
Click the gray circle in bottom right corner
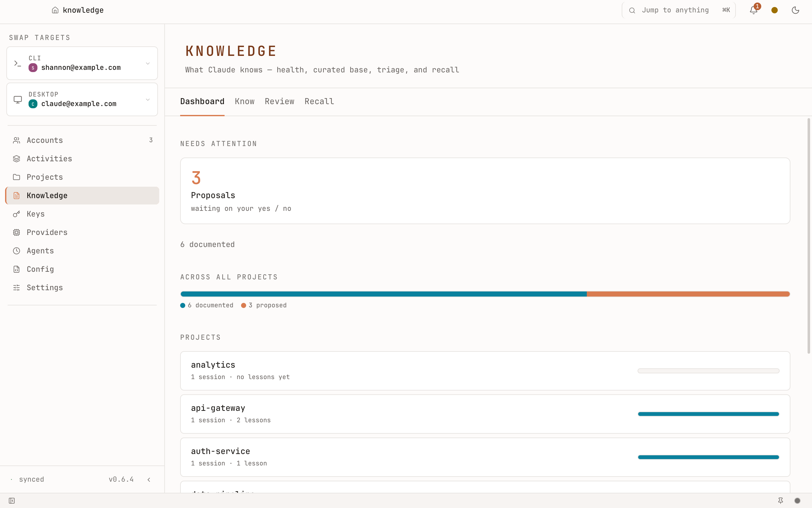point(798,501)
